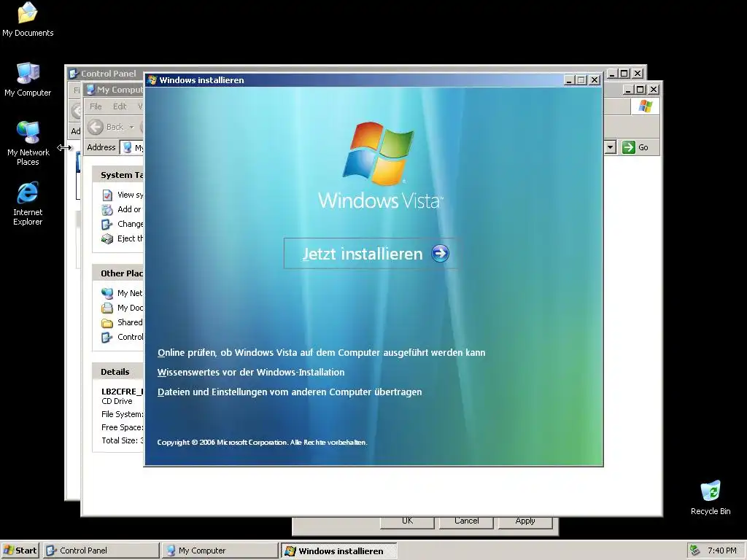Click the 7:40 PM system clock
Image resolution: width=747 pixels, height=560 pixels.
click(x=721, y=551)
